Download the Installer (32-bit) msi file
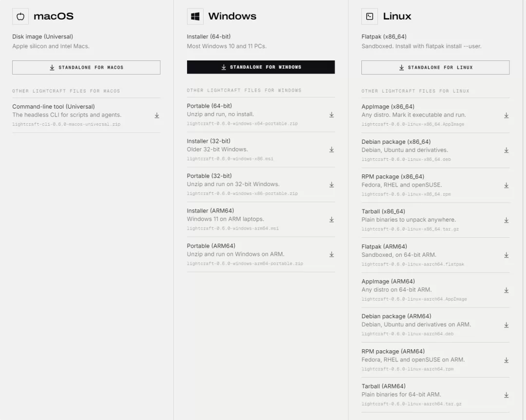526x420 pixels. (x=332, y=150)
